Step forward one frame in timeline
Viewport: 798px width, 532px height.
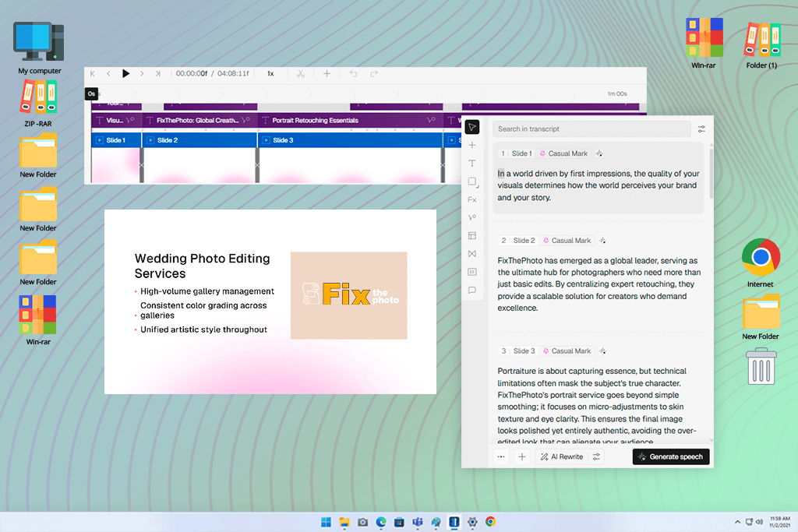tap(142, 74)
